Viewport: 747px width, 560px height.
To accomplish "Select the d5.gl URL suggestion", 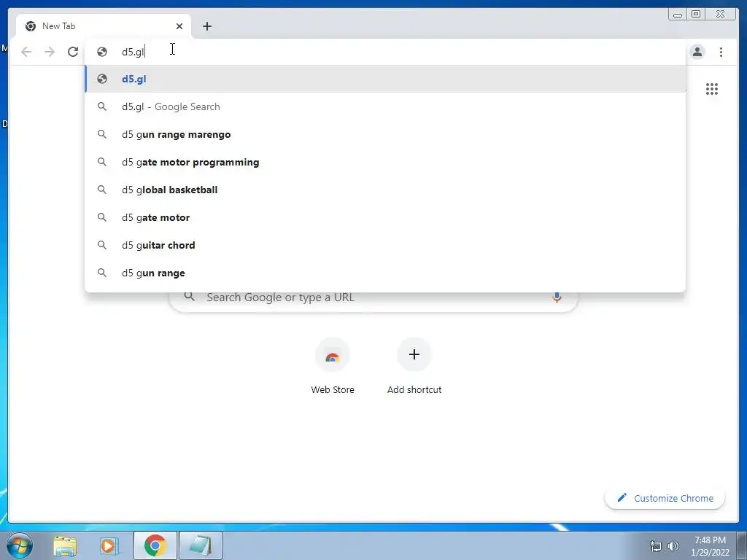I will tap(385, 79).
